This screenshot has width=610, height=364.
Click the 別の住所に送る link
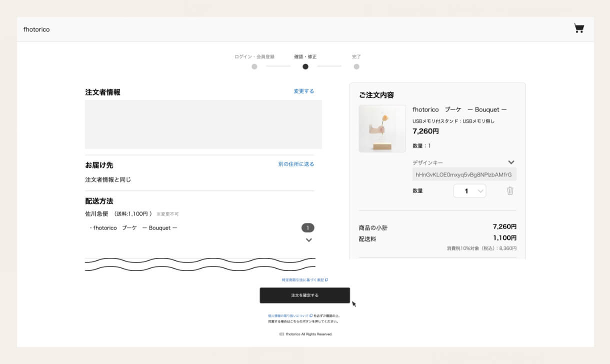[296, 164]
